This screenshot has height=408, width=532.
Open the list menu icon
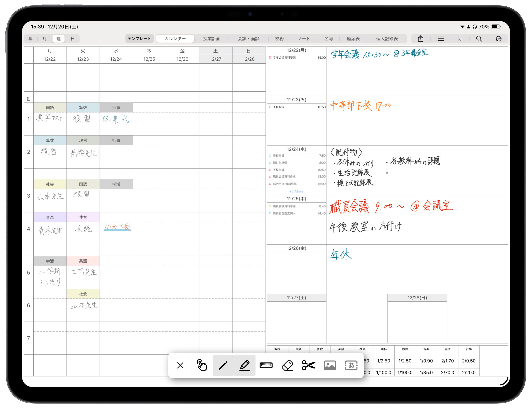click(x=440, y=39)
